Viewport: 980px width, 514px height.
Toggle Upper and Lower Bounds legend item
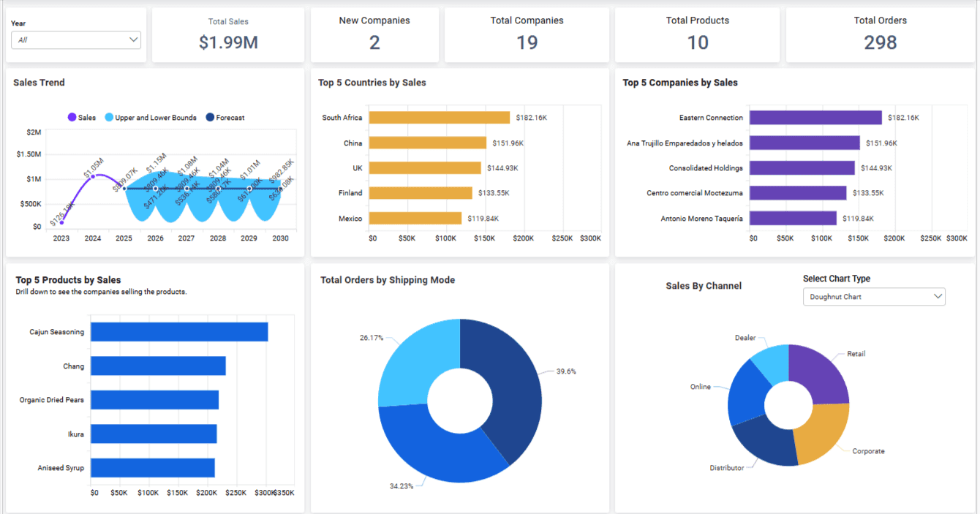pos(150,117)
